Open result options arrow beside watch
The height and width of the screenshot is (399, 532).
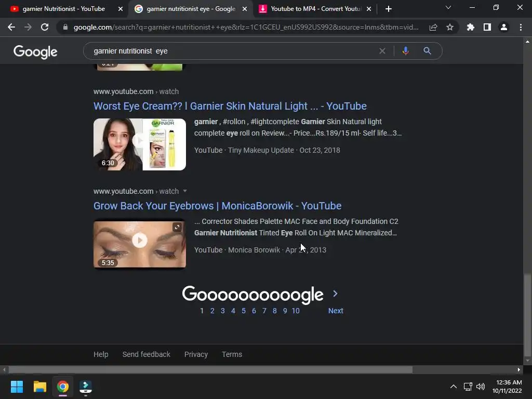coord(185,191)
